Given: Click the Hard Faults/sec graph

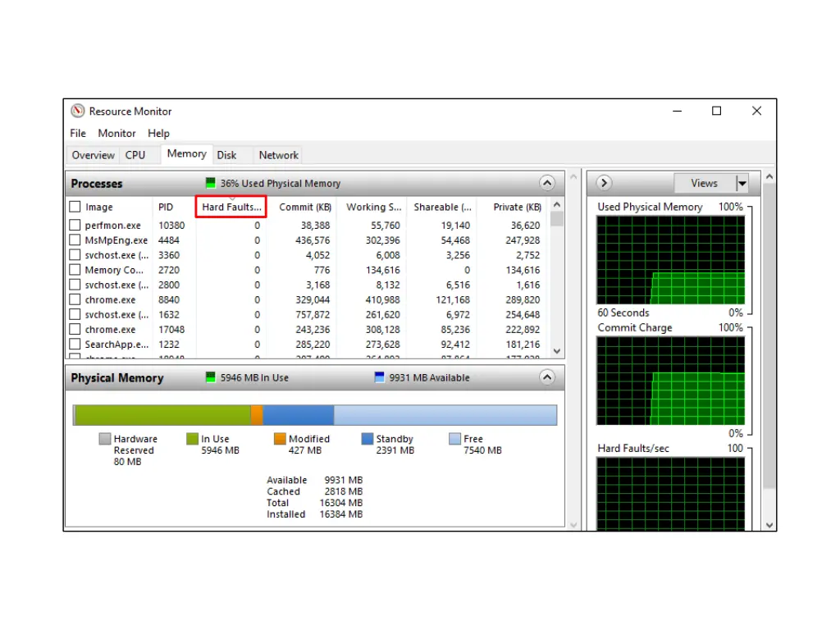Looking at the screenshot, I should coord(671,493).
